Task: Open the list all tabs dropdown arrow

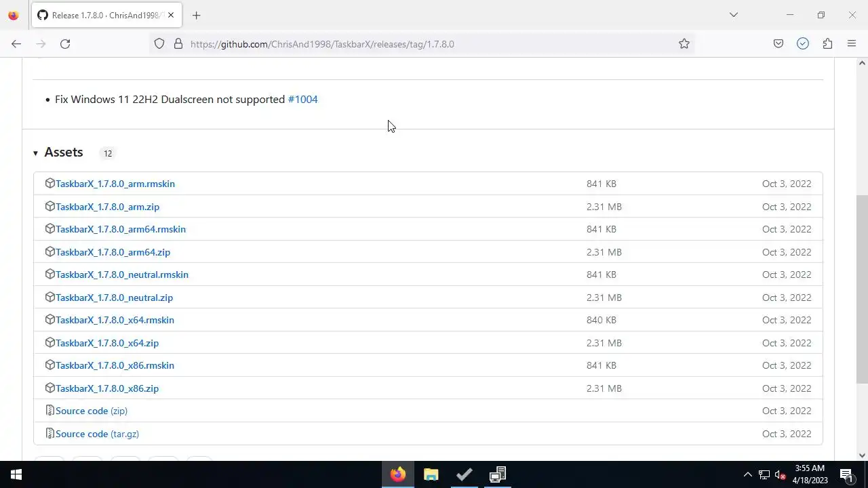Action: coord(733,15)
